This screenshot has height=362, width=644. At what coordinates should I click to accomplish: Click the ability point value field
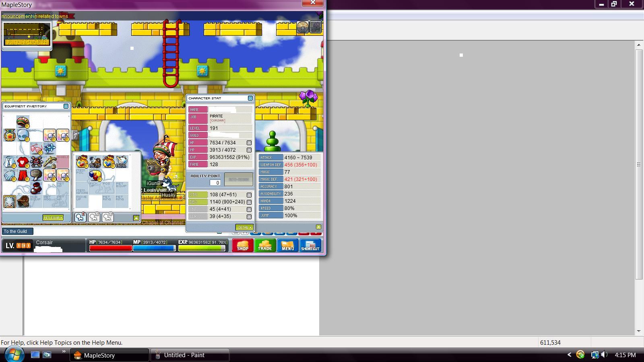coord(215,183)
